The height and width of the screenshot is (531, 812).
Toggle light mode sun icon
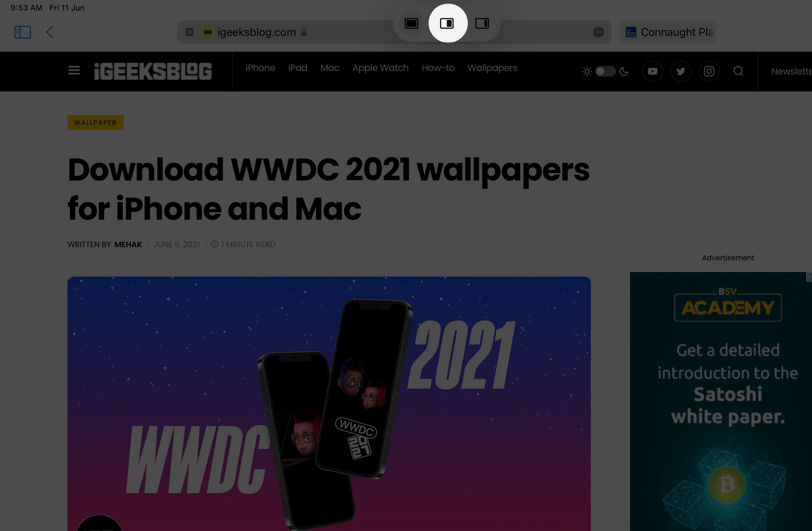tap(587, 71)
